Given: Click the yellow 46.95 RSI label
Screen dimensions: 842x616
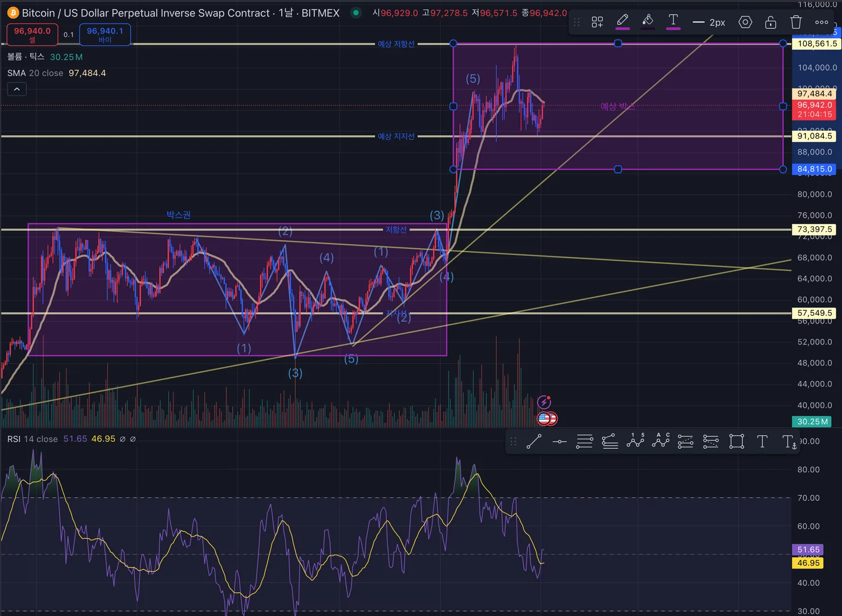Looking at the screenshot, I should pos(808,562).
